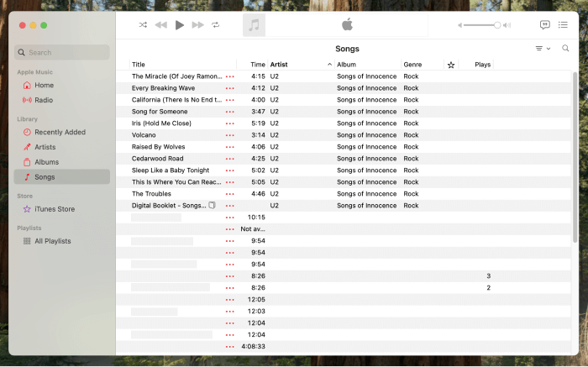Start playback with the play button
Screen dimensions: 588x367
pyautogui.click(x=180, y=25)
